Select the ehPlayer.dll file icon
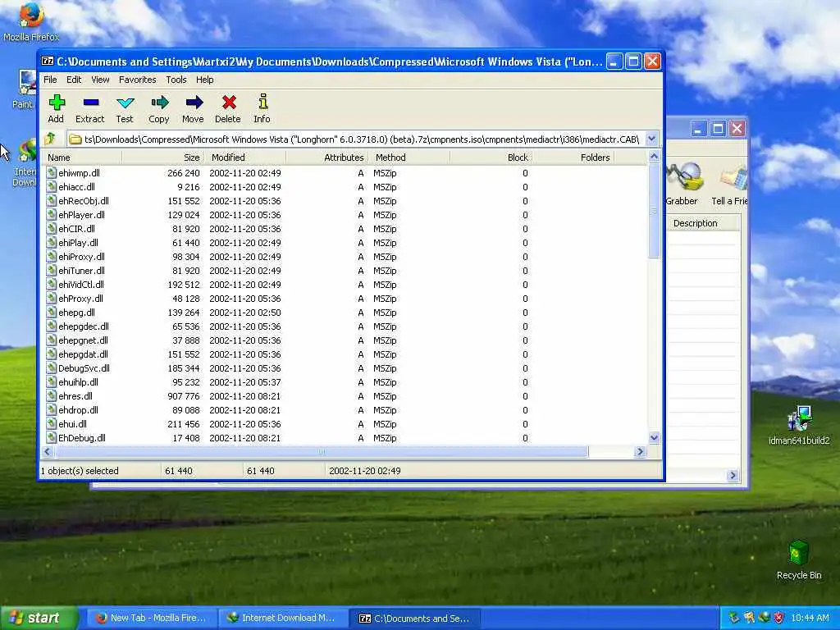Viewport: 840px width, 630px height. coord(51,214)
